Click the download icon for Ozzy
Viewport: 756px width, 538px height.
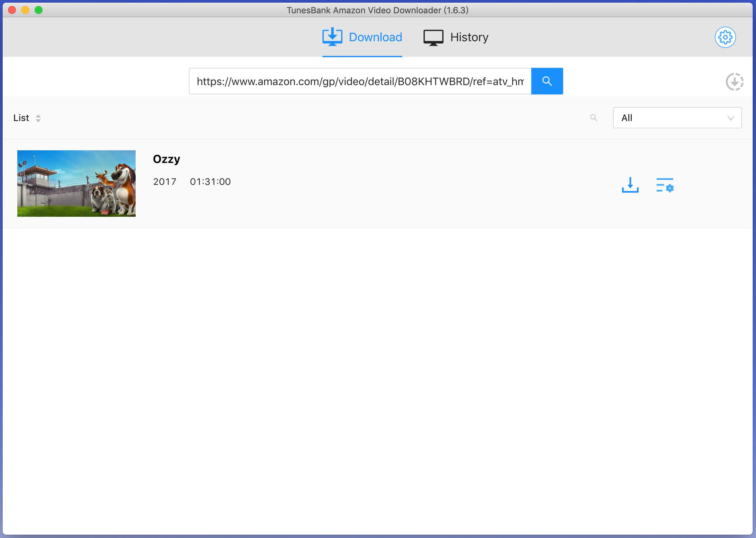click(630, 185)
